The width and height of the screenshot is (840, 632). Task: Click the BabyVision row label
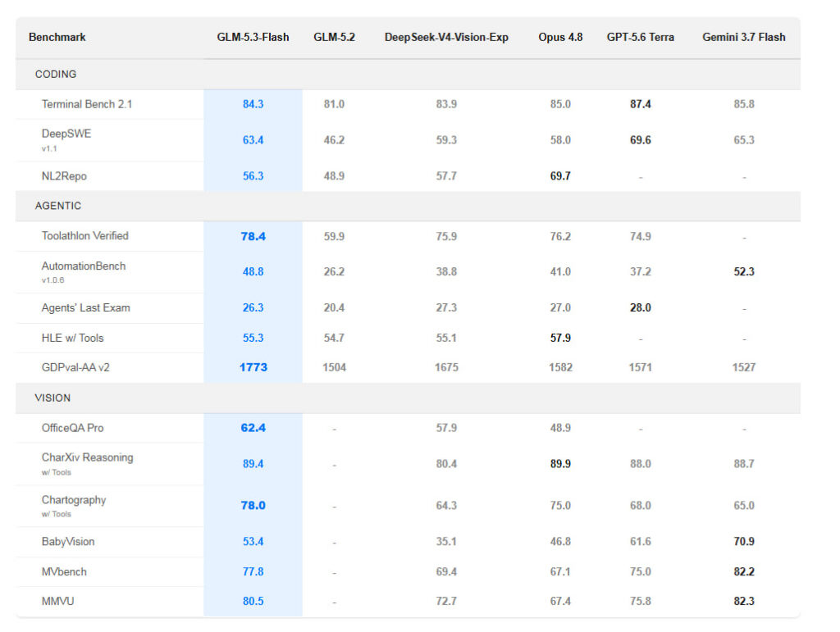(x=68, y=542)
